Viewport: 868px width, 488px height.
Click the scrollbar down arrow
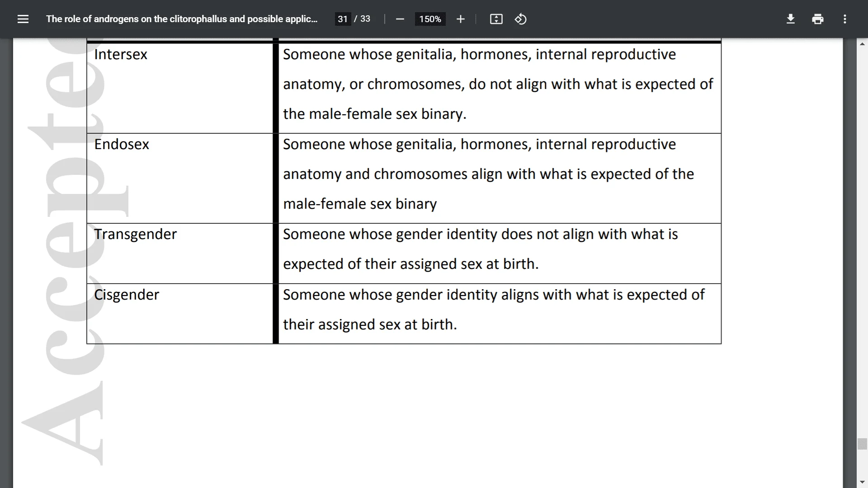point(862,483)
